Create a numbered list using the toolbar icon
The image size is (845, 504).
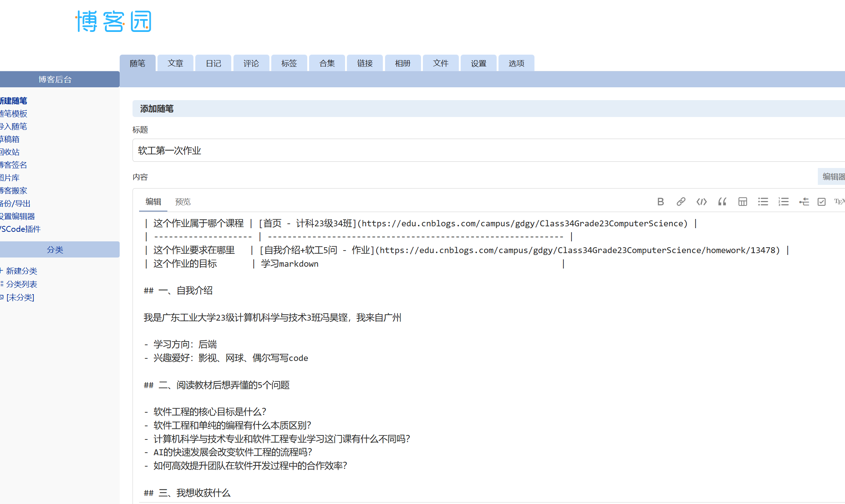pos(783,202)
